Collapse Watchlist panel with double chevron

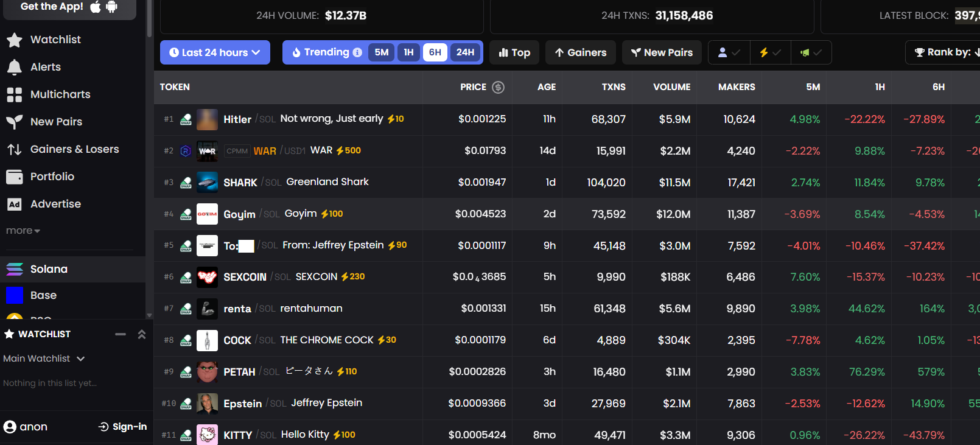click(142, 334)
